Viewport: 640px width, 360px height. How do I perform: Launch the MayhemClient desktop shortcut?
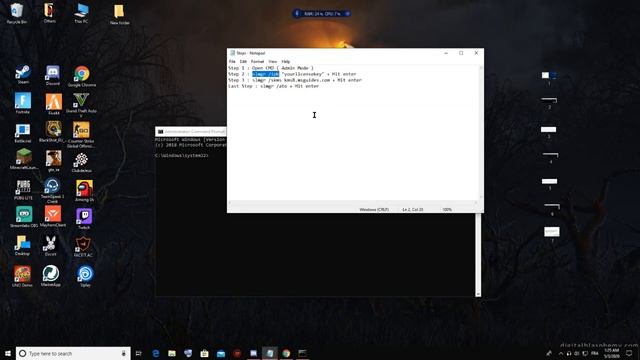[53, 217]
